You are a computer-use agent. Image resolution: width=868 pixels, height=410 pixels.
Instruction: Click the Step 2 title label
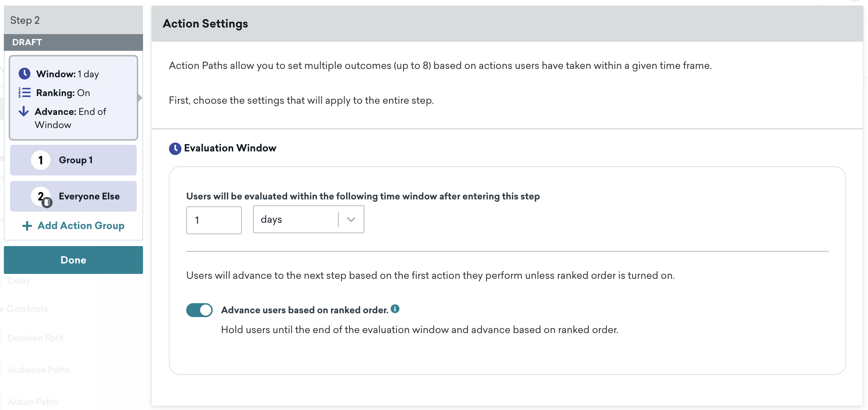(x=25, y=20)
